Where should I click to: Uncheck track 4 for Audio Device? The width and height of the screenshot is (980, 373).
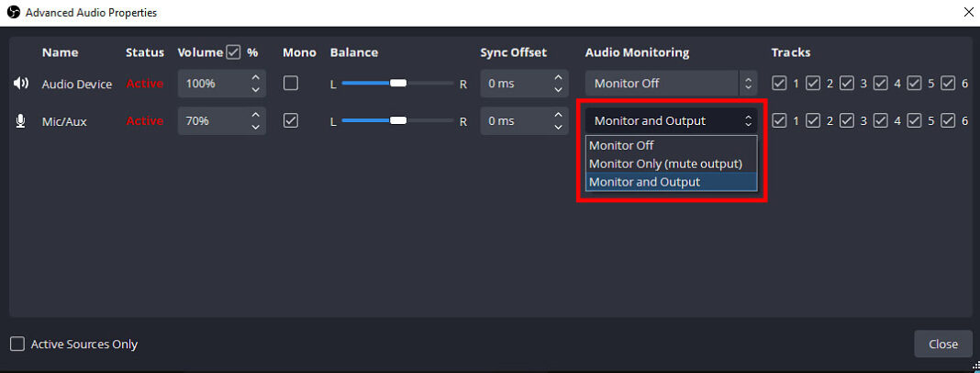pyautogui.click(x=881, y=84)
